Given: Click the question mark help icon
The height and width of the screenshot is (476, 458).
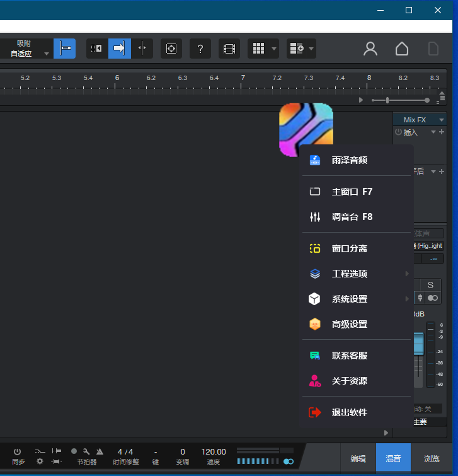Looking at the screenshot, I should click(x=200, y=49).
